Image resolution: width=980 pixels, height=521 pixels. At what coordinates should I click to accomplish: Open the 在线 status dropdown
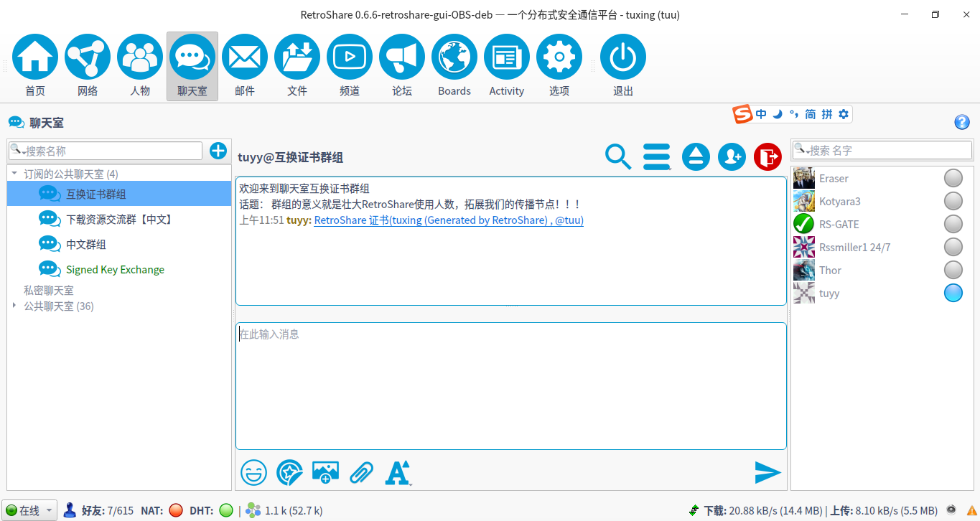[29, 511]
